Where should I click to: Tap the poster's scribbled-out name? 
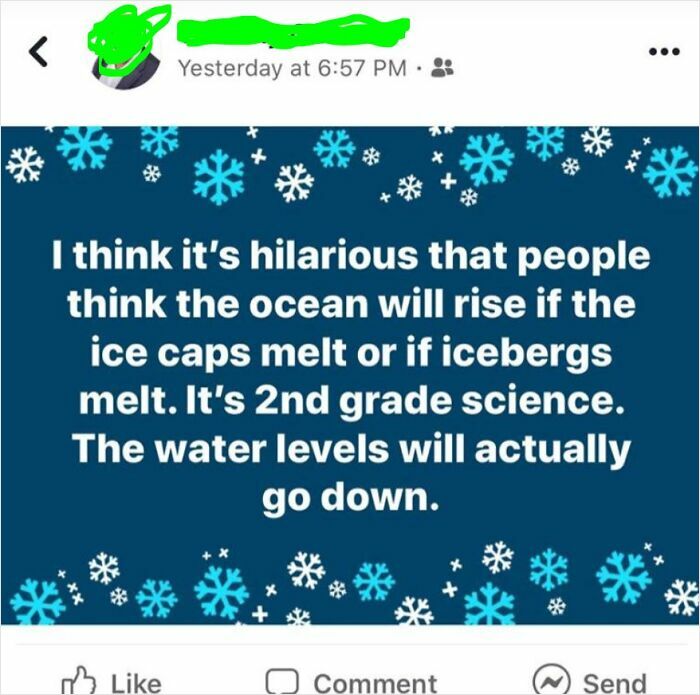[x=290, y=33]
